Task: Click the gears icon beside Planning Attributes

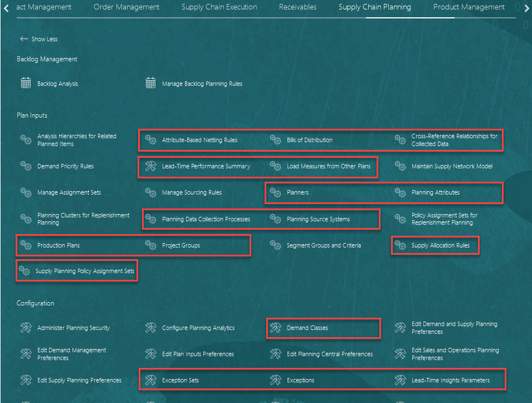Action: 401,192
